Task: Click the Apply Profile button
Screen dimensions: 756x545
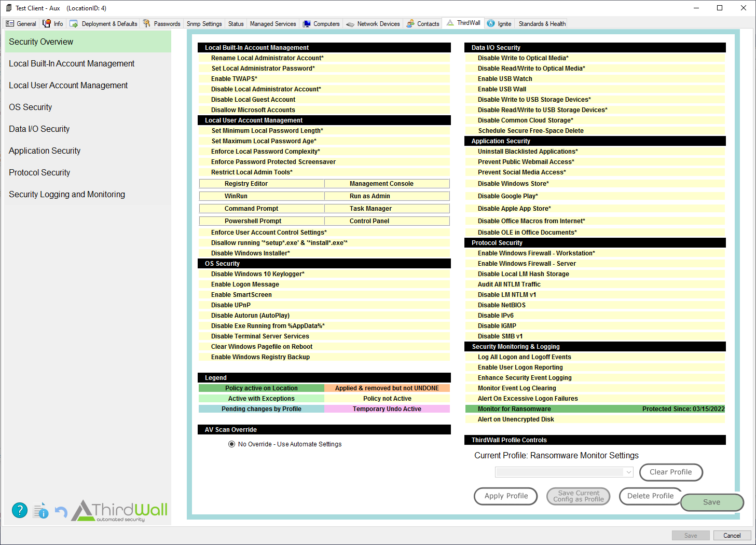Action: 506,496
